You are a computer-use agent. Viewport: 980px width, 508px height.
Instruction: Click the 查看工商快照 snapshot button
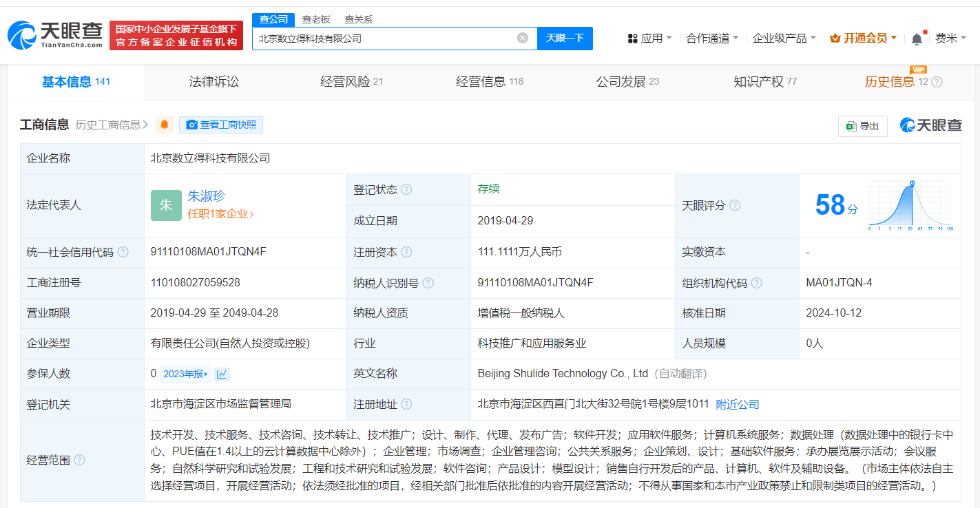[x=221, y=125]
